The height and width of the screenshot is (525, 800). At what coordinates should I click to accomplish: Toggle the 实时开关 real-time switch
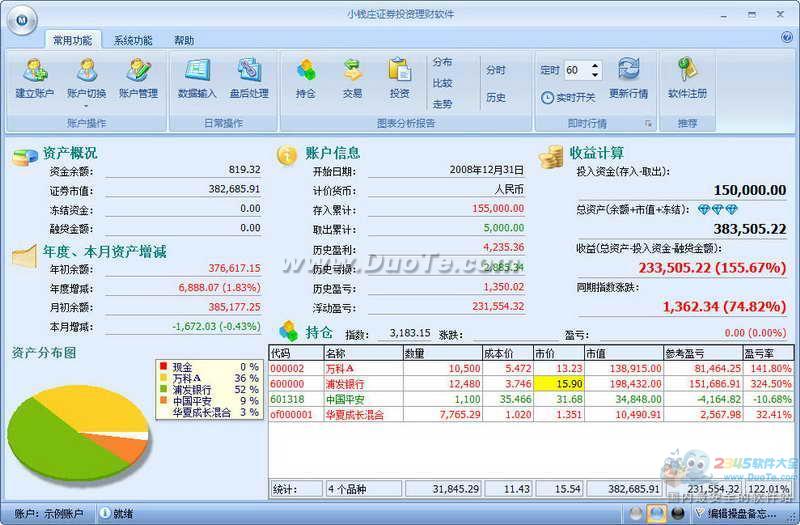tap(568, 97)
